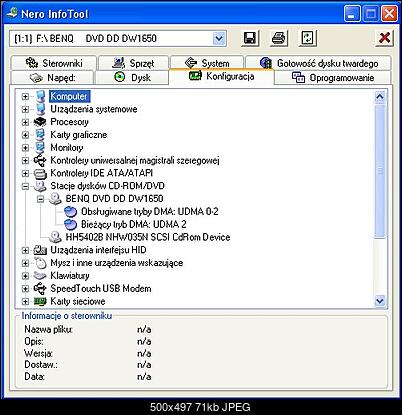402x415 pixels.
Task: Collapse the Stacje dysków CD-ROM/DVD node
Action: click(x=25, y=186)
